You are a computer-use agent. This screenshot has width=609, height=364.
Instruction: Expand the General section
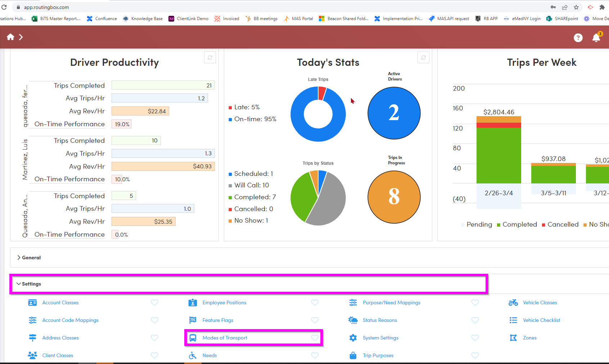(29, 258)
